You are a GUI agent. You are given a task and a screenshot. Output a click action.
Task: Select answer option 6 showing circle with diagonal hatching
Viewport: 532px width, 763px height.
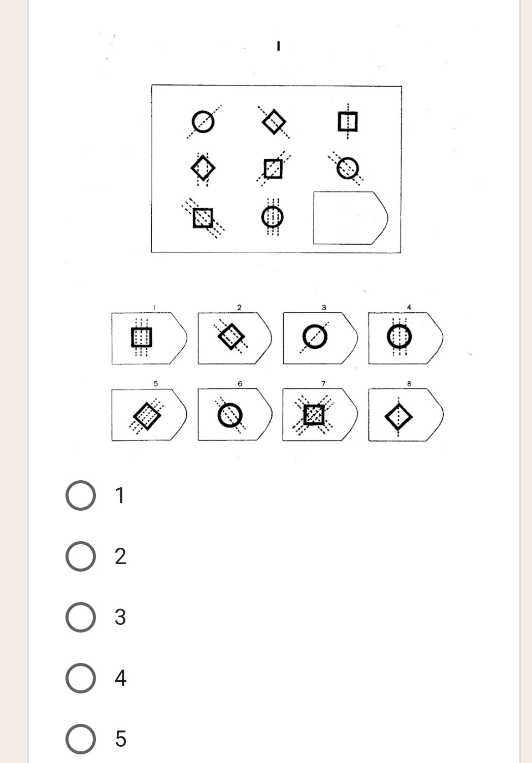pyautogui.click(x=229, y=415)
